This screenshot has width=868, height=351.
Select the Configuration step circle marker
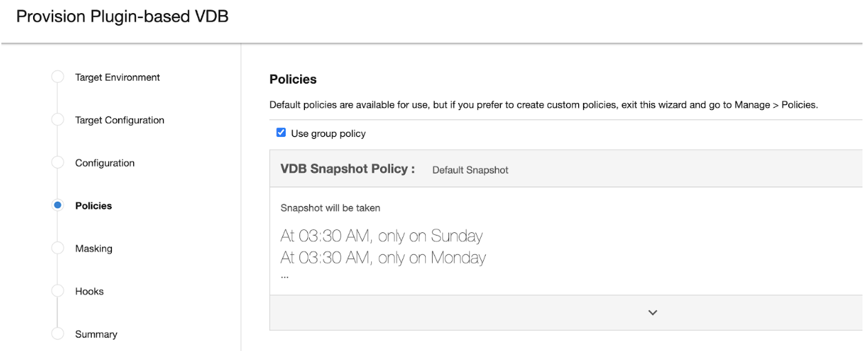pos(58,163)
